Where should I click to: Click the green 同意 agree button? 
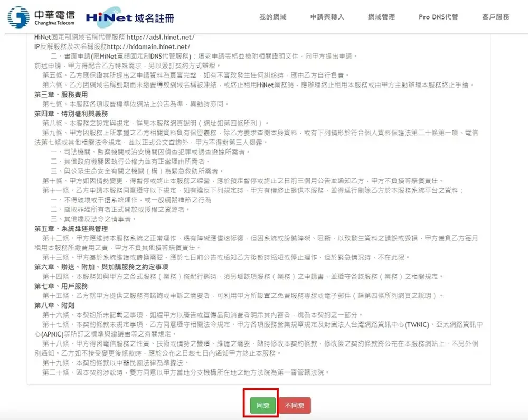pos(262,405)
